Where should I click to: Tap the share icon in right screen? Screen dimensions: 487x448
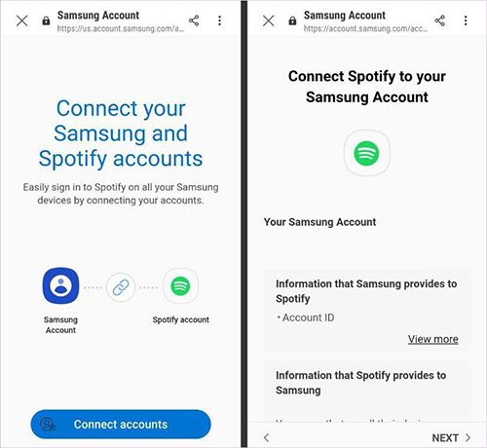(440, 20)
